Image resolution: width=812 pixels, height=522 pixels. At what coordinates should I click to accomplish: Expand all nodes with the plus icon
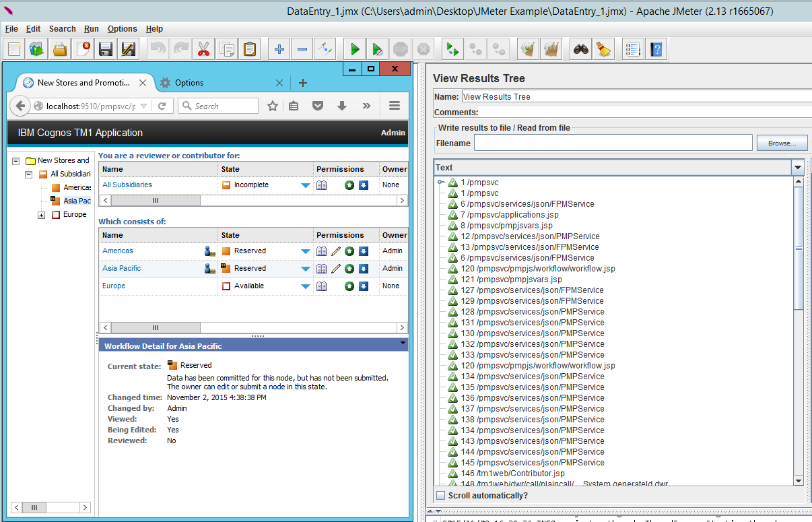(x=279, y=49)
